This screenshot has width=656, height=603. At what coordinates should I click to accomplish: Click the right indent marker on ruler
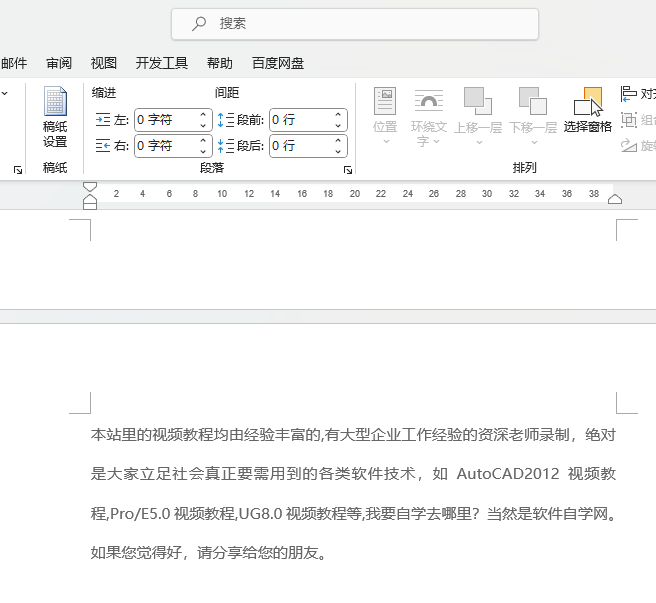(615, 199)
